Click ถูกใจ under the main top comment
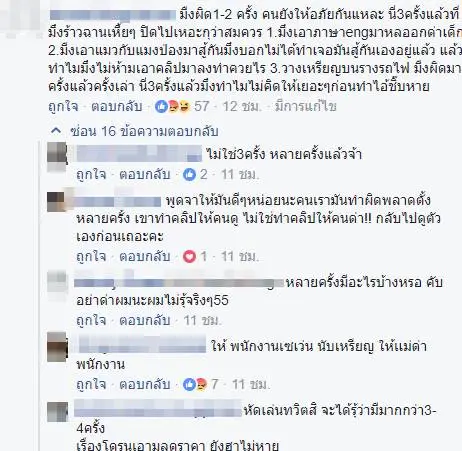 point(63,107)
